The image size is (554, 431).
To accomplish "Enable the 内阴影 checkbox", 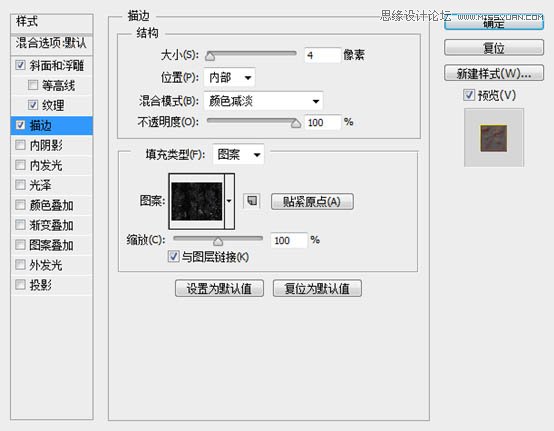I will click(20, 145).
